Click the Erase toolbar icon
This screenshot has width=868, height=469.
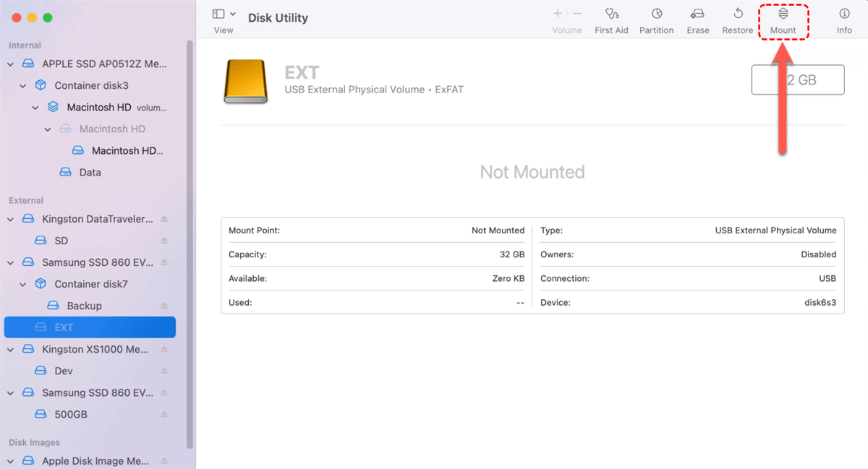coord(697,14)
